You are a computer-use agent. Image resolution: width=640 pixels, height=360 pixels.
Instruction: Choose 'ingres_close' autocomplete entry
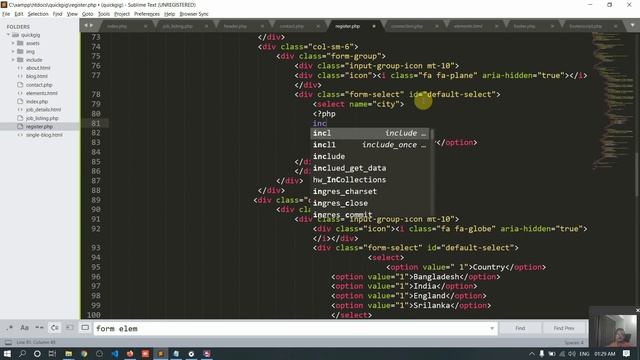tap(369, 203)
